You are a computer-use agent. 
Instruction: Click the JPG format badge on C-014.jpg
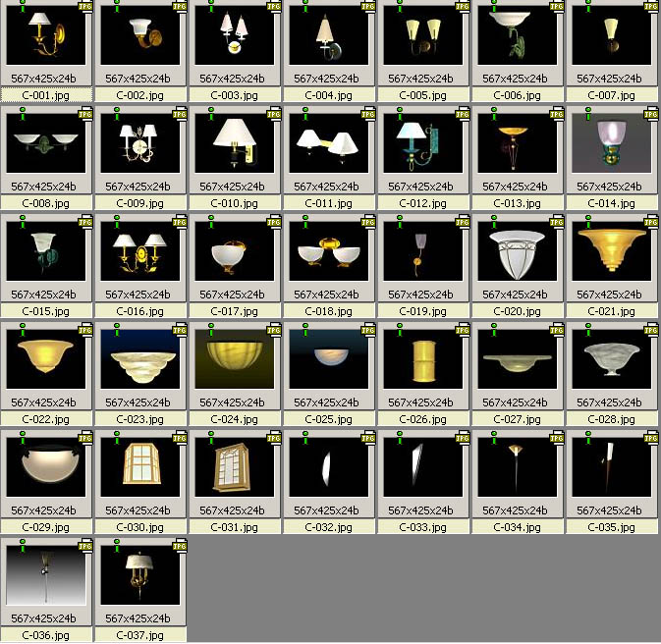point(651,114)
